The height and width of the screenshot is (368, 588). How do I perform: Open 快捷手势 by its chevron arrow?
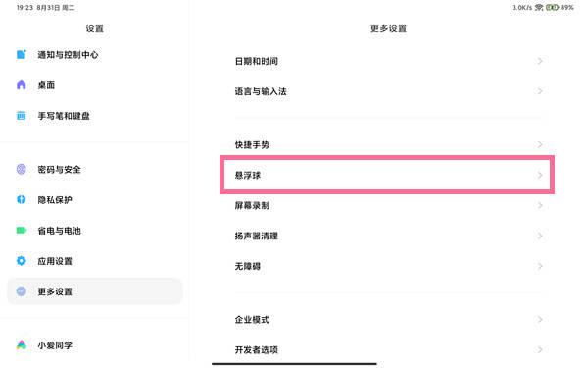point(540,144)
